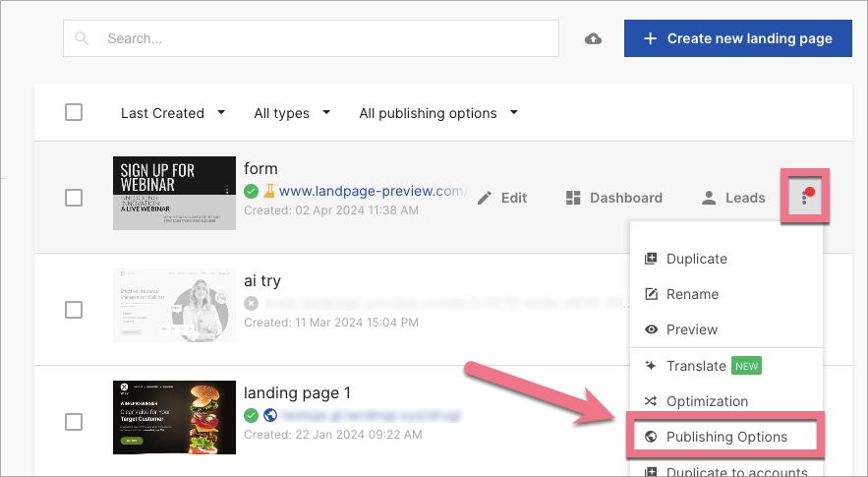
Task: Expand the Last Created sort dropdown
Action: point(173,113)
